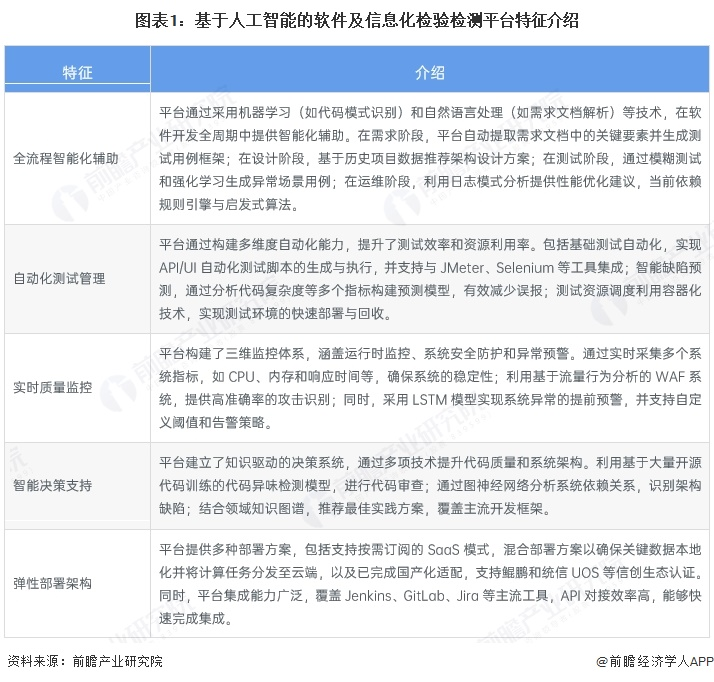Click the "资料来源：前瞻产业研究院" source text

84,661
